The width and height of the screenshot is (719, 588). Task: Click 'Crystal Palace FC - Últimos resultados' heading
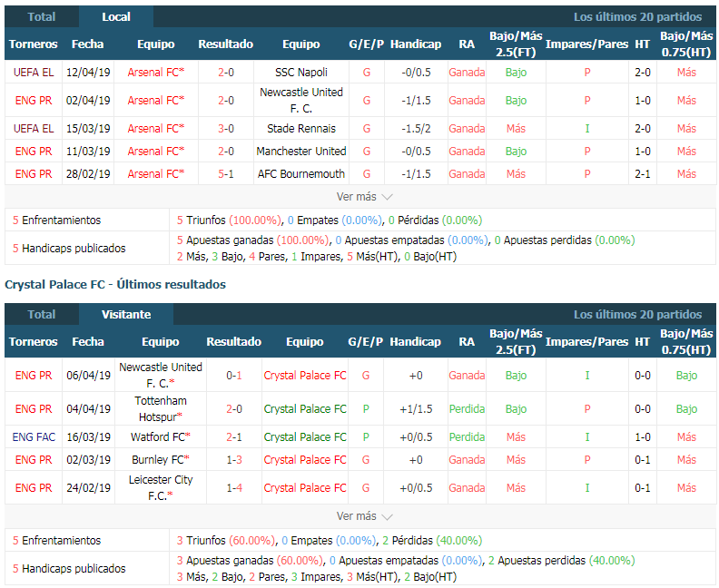pos(115,285)
